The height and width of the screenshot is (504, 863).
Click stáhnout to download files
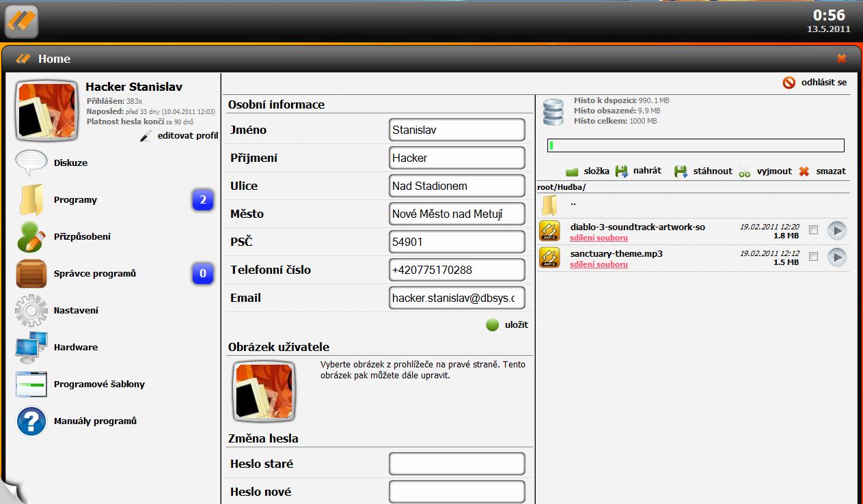[x=703, y=171]
